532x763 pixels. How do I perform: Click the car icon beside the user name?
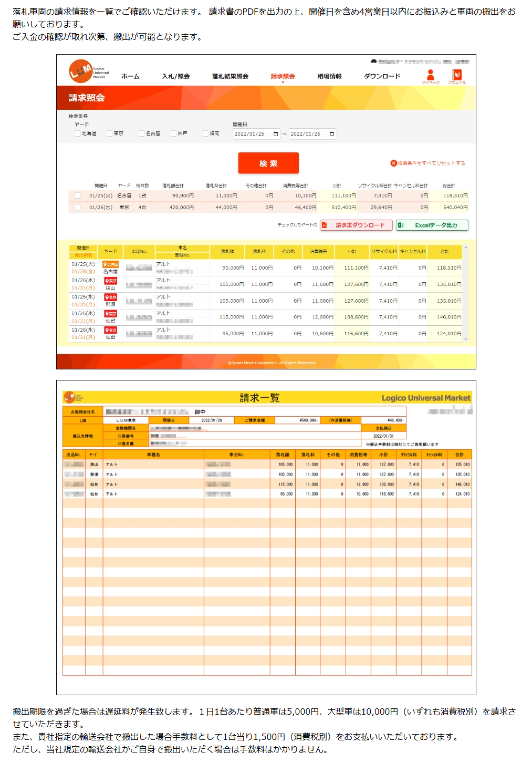point(373,61)
